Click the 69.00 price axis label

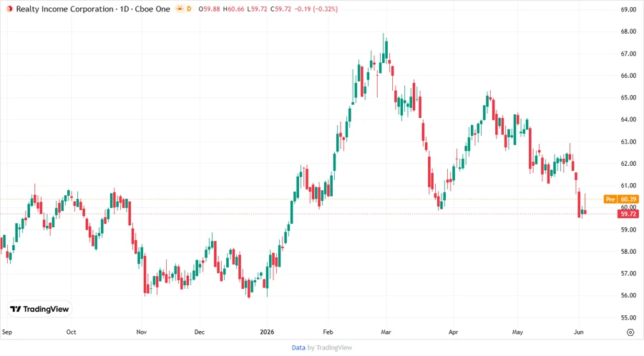(628, 9)
